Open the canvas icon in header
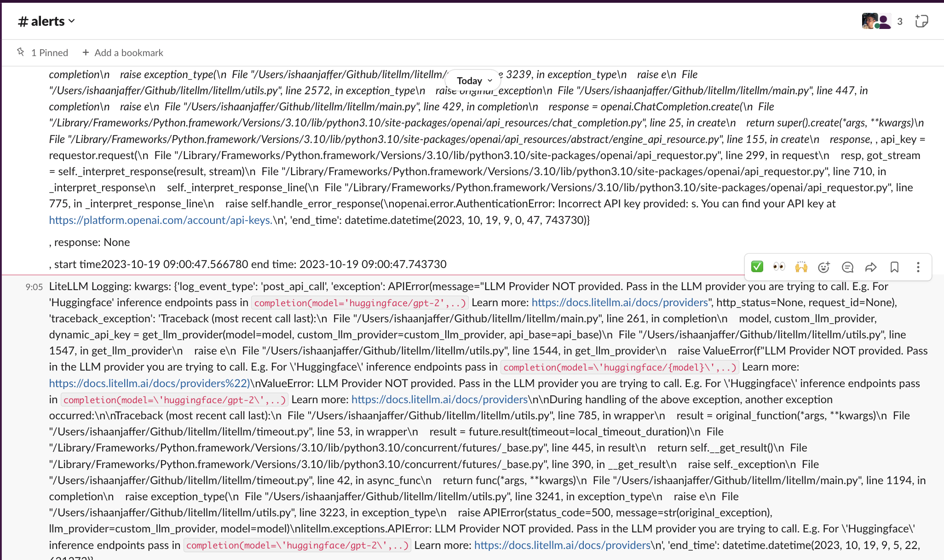Viewport: 944px width, 560px height. (x=921, y=21)
